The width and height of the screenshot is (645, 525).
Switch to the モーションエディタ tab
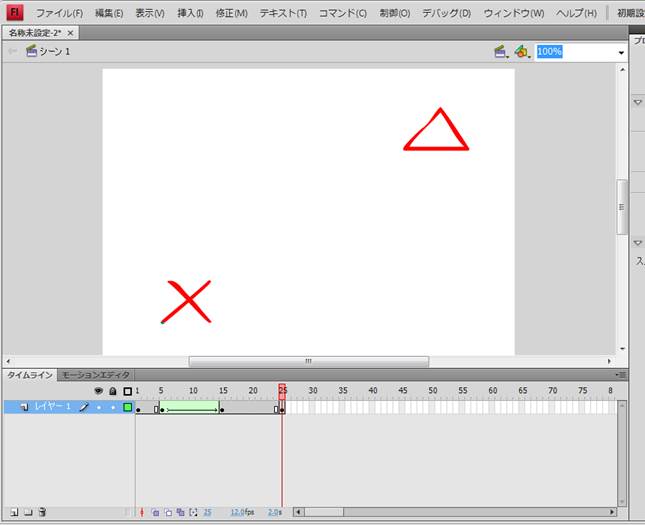tap(96, 375)
